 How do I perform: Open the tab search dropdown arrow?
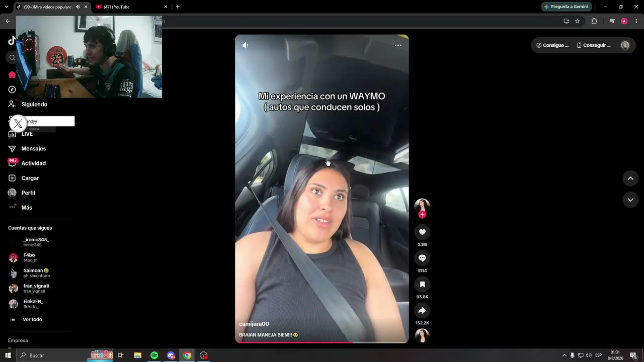pos(7,7)
